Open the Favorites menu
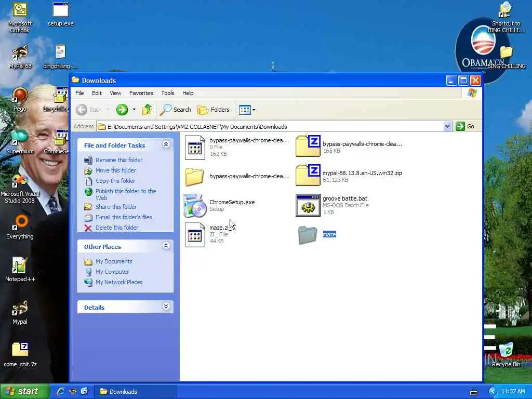 (x=141, y=93)
